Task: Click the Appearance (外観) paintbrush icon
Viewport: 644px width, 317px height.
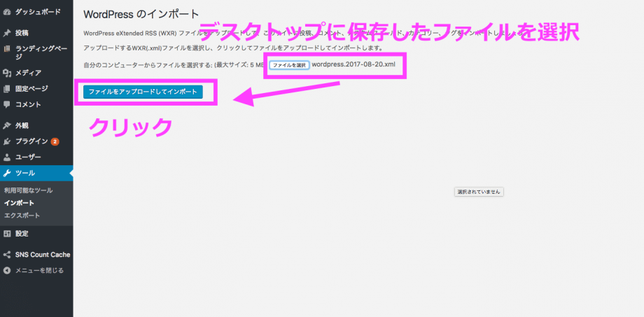Action: coord(7,126)
